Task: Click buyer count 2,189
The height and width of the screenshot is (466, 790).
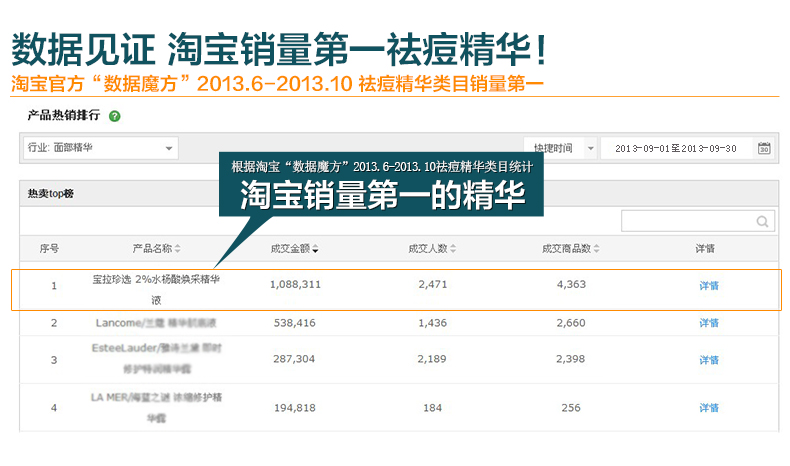Action: coord(432,359)
